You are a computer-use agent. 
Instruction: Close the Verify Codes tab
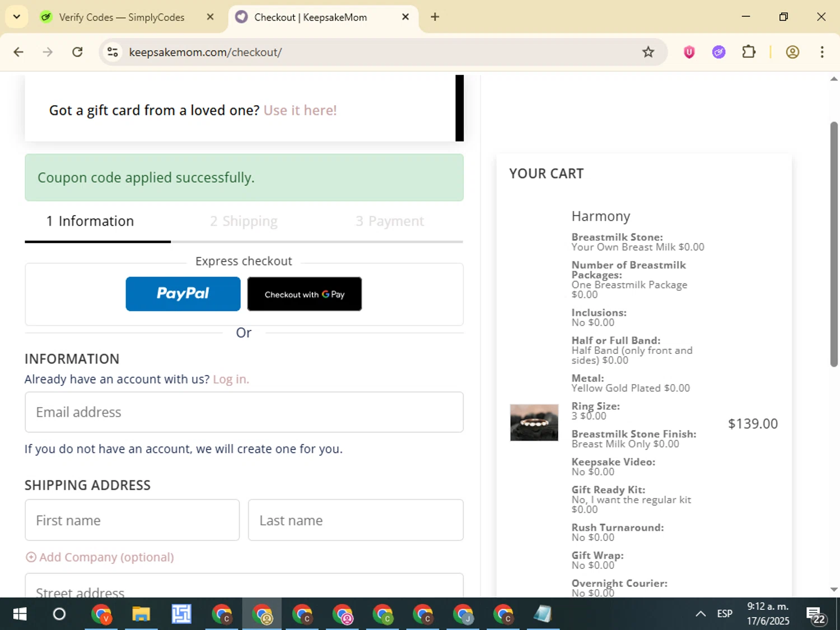(210, 17)
